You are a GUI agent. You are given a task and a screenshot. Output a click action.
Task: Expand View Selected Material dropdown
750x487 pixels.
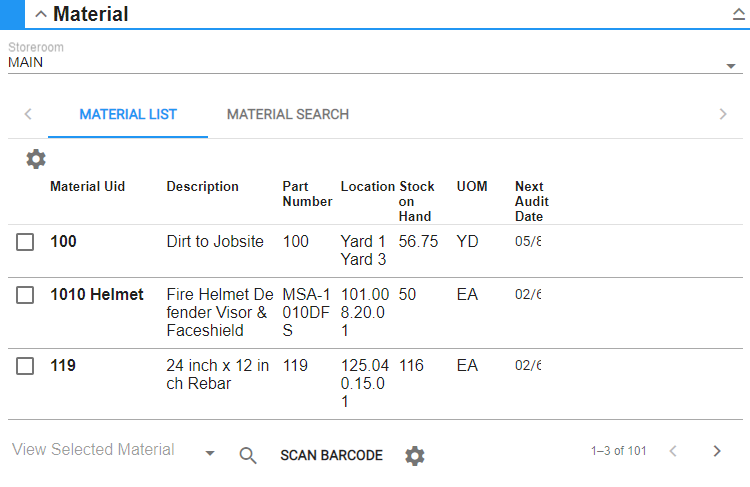click(x=210, y=453)
